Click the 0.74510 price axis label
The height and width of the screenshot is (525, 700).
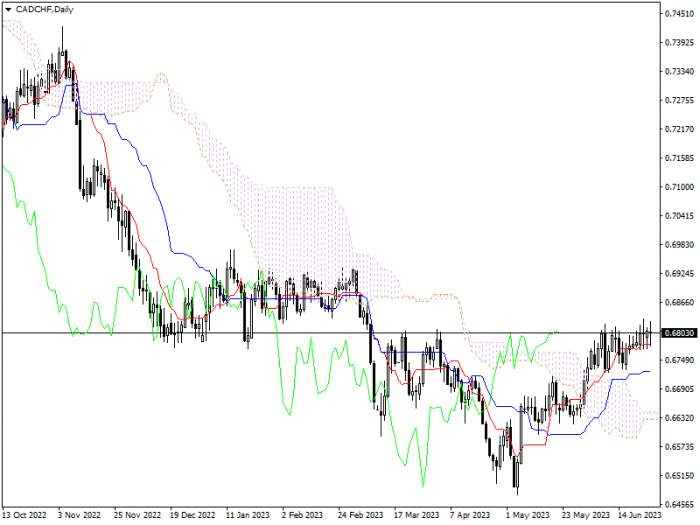coord(679,14)
